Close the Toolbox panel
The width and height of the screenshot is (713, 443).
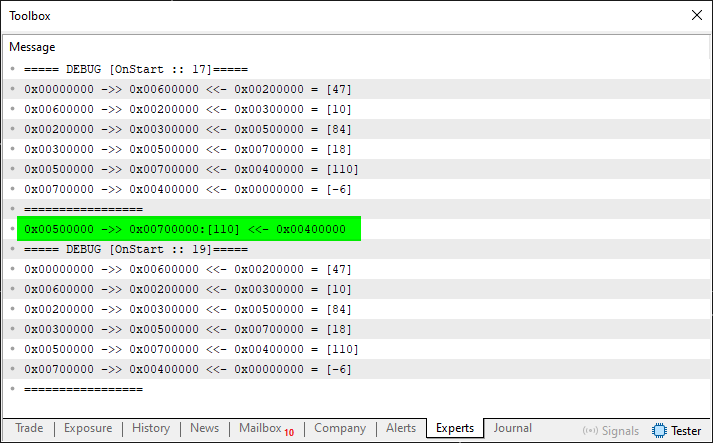tap(696, 15)
